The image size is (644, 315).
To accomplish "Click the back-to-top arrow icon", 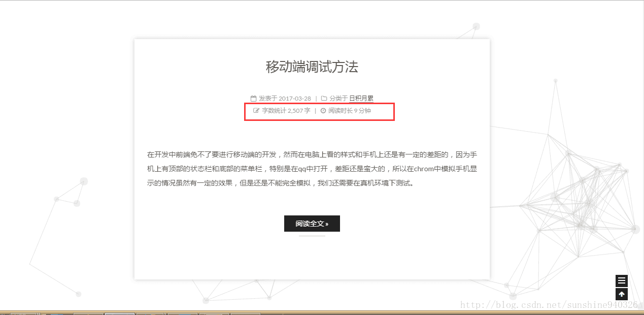I will click(x=621, y=294).
